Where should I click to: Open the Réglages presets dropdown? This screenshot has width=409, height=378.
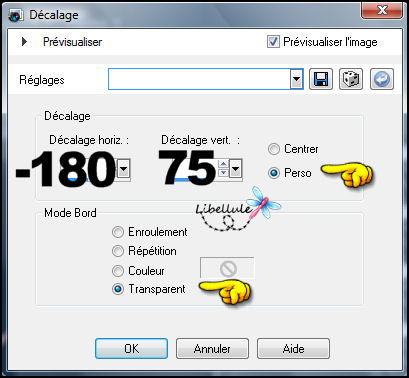tap(296, 80)
